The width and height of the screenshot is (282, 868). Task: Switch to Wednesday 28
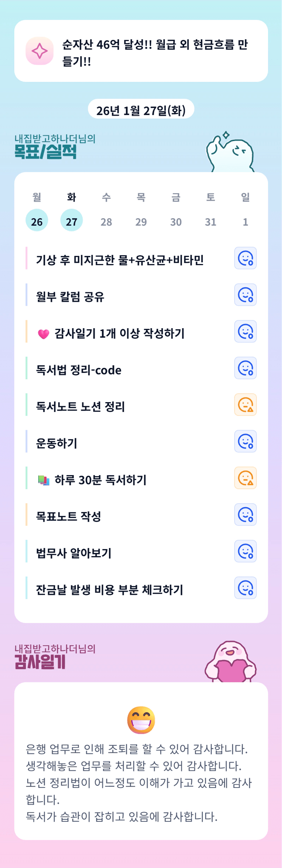[x=106, y=222]
